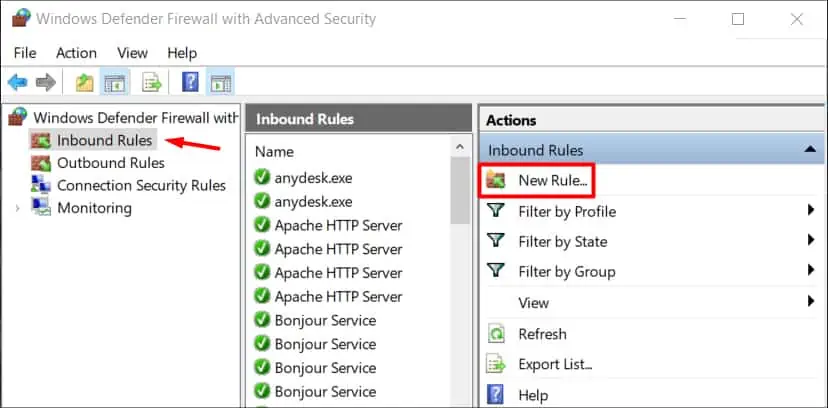The width and height of the screenshot is (828, 408).
Task: Click the blue Back arrow toolbar icon
Action: (17, 83)
